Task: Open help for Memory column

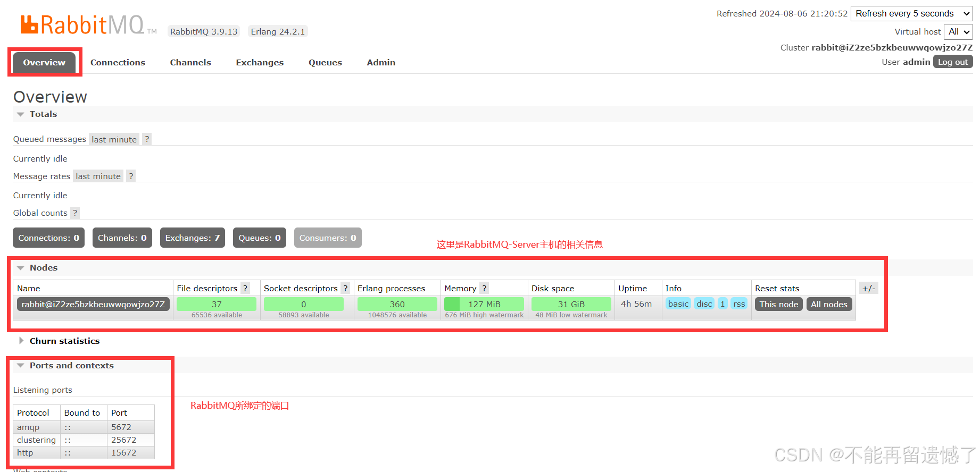Action: click(x=484, y=288)
